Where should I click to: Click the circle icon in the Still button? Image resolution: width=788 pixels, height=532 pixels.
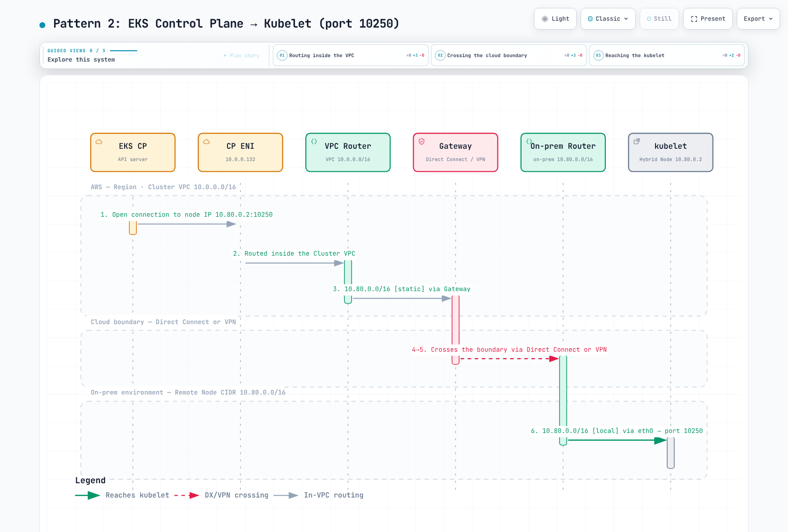(649, 19)
